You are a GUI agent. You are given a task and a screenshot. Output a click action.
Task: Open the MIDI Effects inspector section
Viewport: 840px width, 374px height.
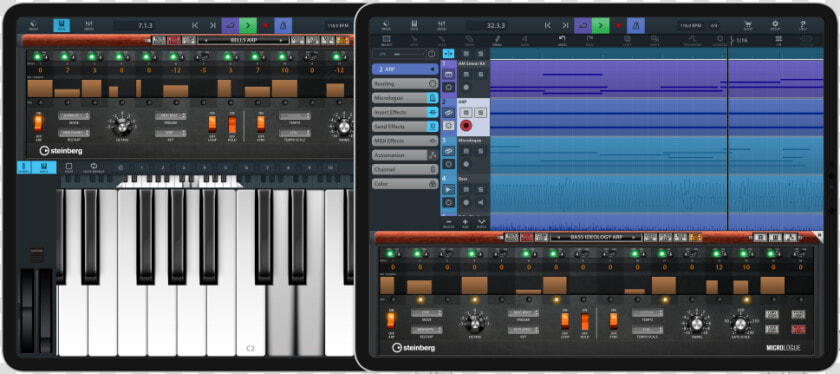(x=405, y=140)
